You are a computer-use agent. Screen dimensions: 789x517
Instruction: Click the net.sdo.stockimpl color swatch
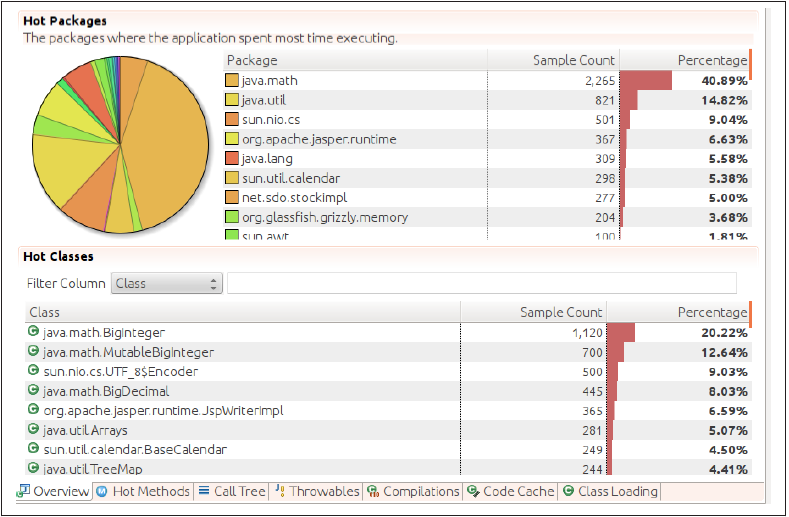pos(232,197)
